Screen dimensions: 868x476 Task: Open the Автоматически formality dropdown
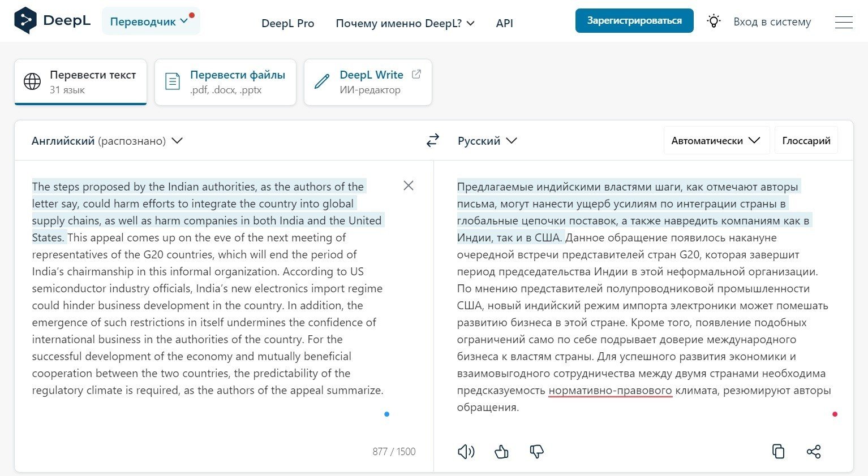[x=716, y=140]
